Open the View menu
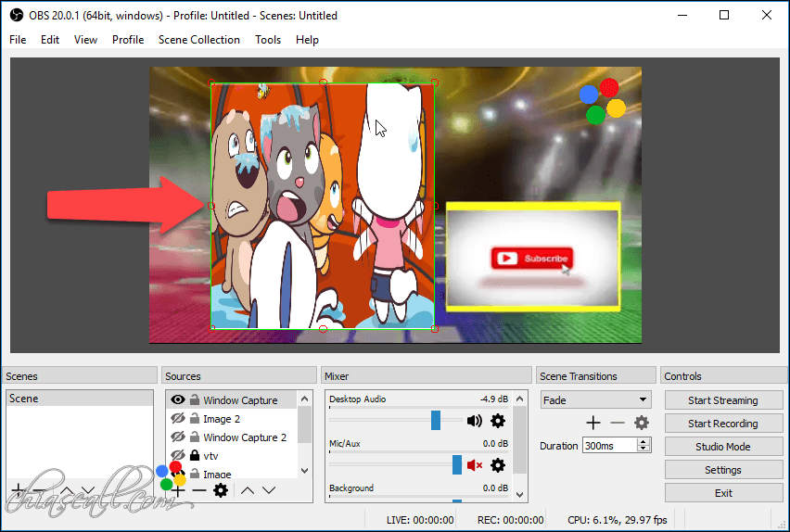790x532 pixels. [x=85, y=40]
